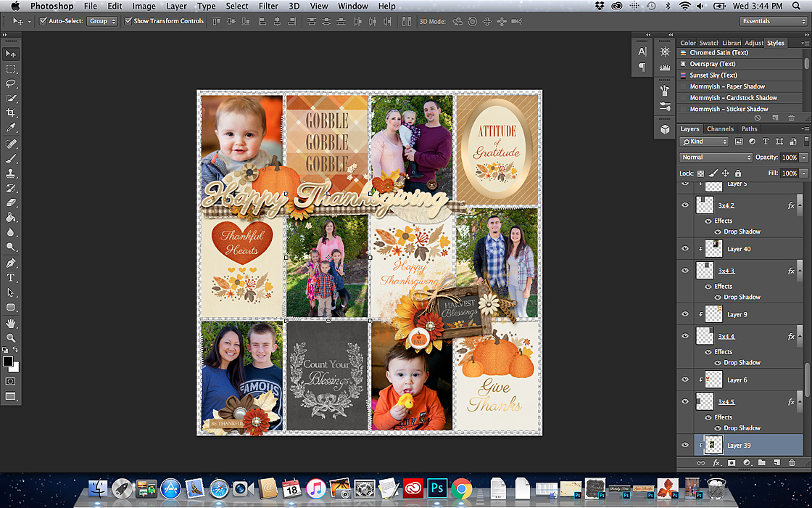The height and width of the screenshot is (508, 812).
Task: Filter layers by type layers icon
Action: point(766,142)
